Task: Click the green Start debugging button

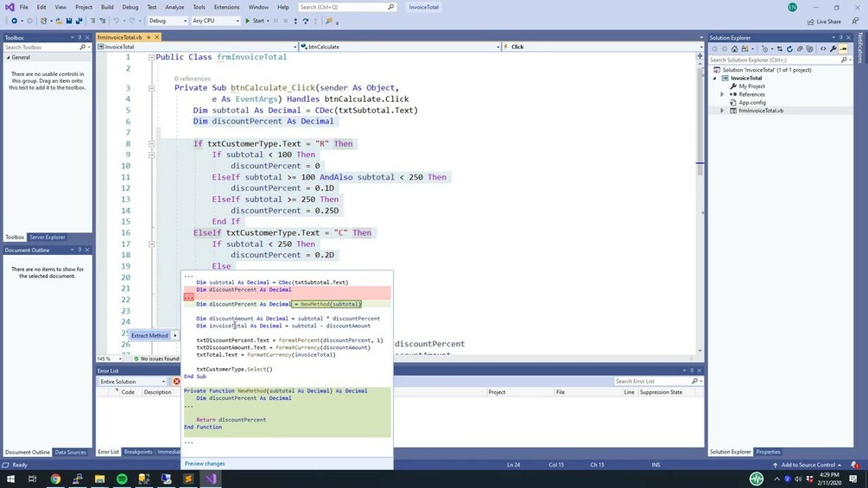Action: tap(255, 21)
